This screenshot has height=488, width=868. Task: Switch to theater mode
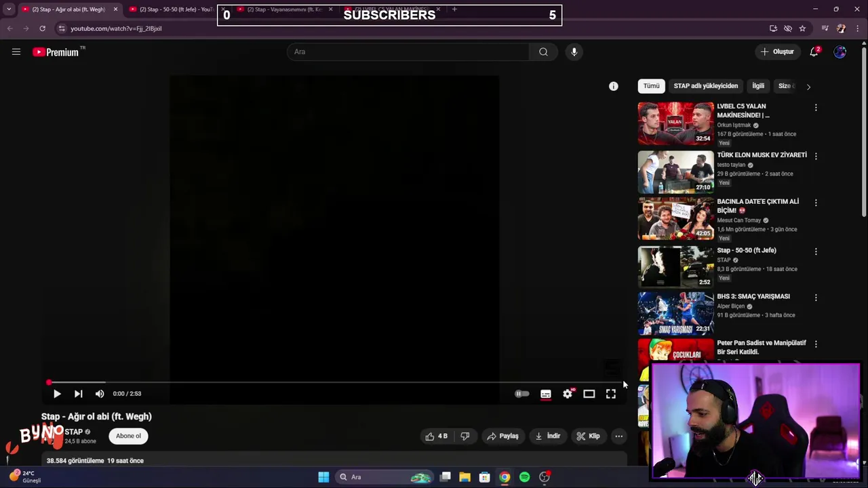pyautogui.click(x=589, y=394)
